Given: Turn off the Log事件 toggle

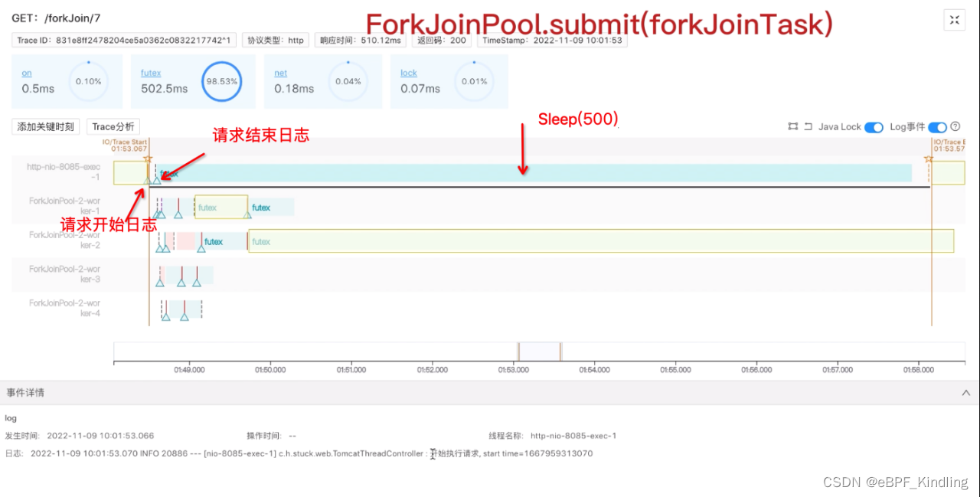Looking at the screenshot, I should pos(937,127).
